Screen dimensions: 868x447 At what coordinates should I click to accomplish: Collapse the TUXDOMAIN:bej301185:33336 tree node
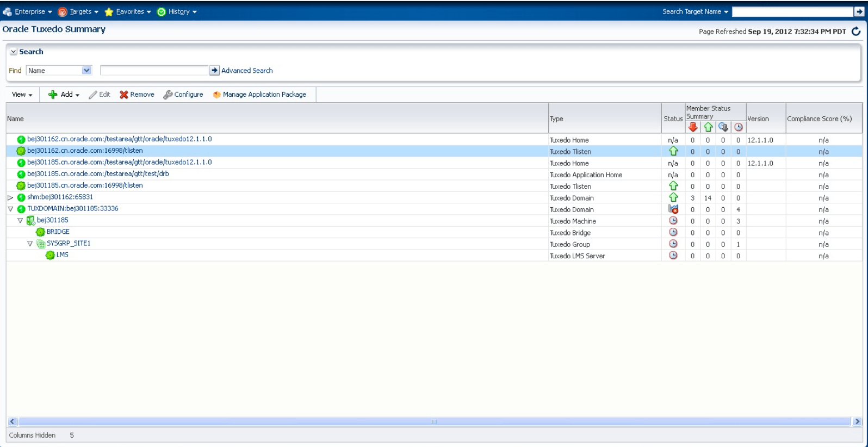pos(10,209)
